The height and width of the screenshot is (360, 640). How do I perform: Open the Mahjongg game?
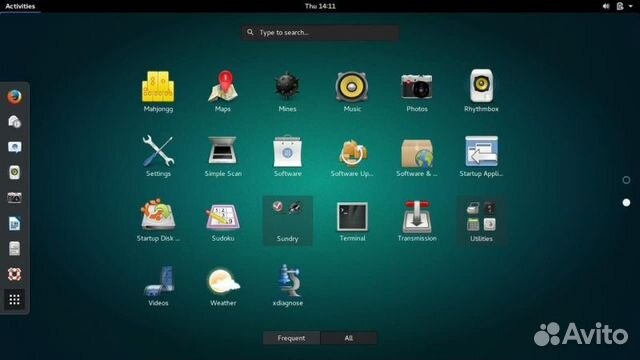point(158,91)
